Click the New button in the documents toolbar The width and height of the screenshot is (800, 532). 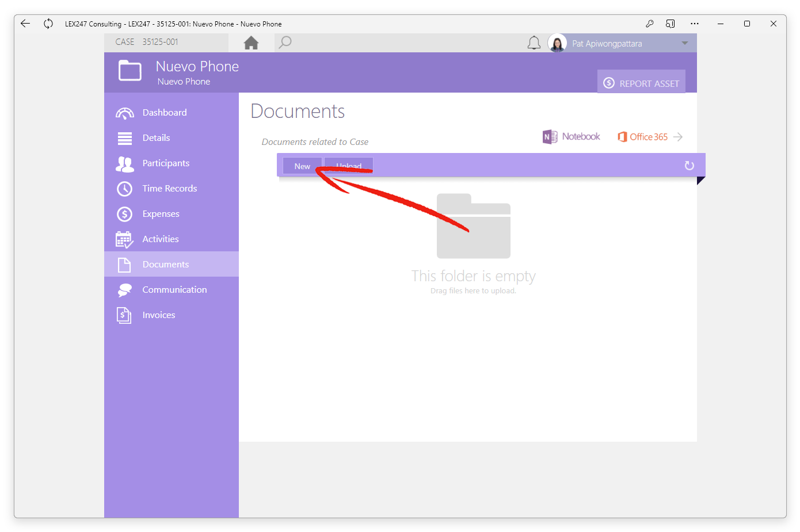pos(302,166)
